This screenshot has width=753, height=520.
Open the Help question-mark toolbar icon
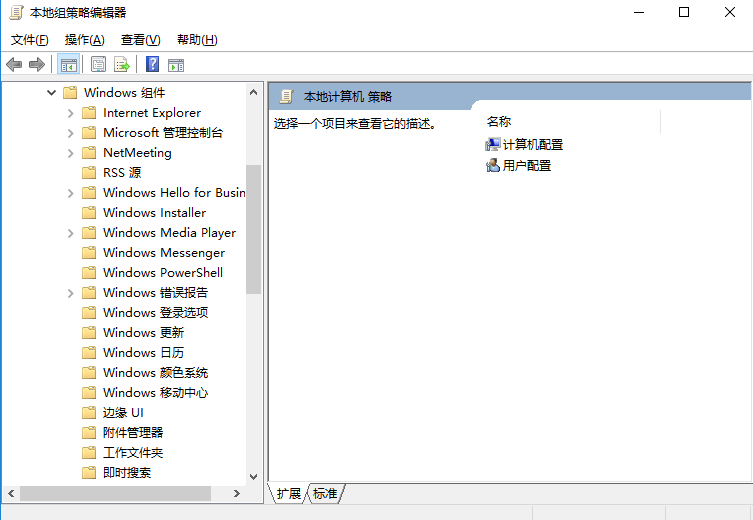click(x=153, y=64)
